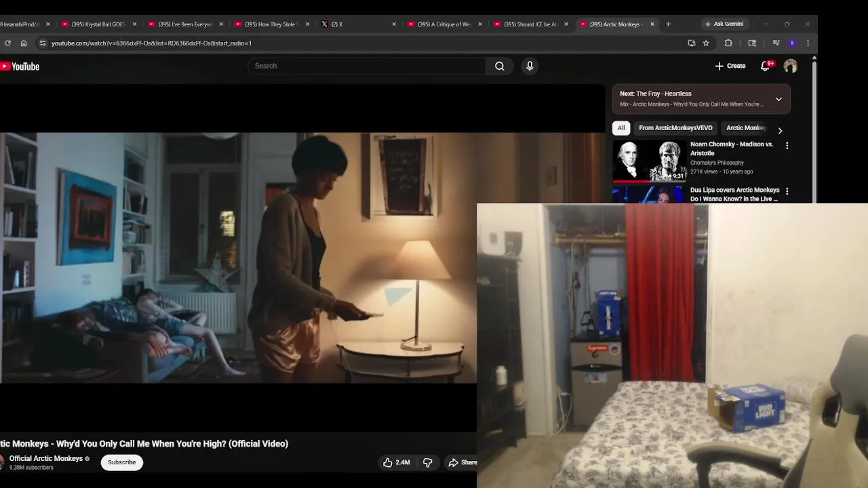Switch to the How They Stole tab
868x488 pixels.
(271, 24)
